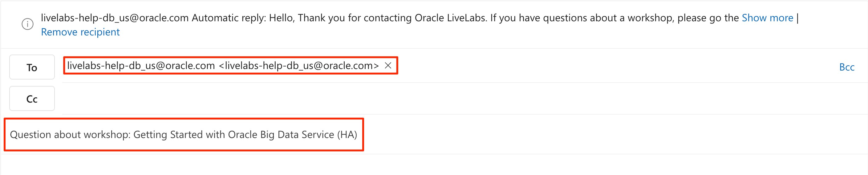Remove the livelabs recipient using X
Viewport: 868px width, 175px height.
click(388, 65)
